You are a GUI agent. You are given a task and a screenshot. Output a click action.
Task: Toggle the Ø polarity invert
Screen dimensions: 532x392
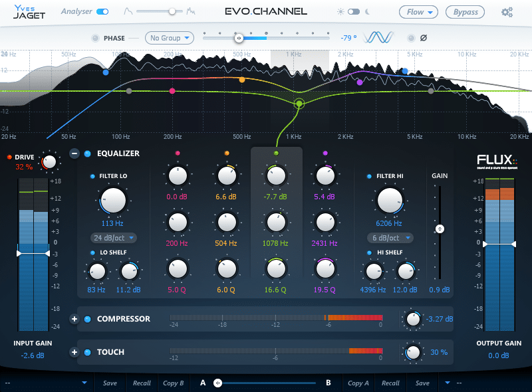click(423, 38)
